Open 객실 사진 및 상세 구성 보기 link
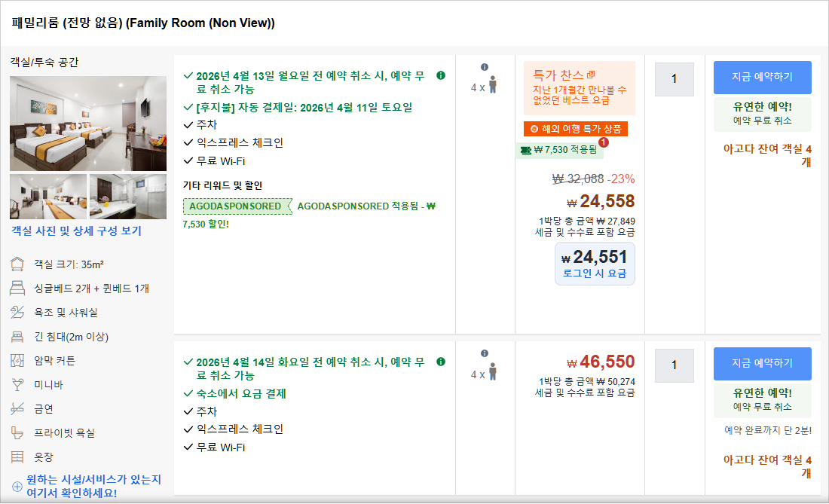The image size is (829, 504). pos(76,231)
